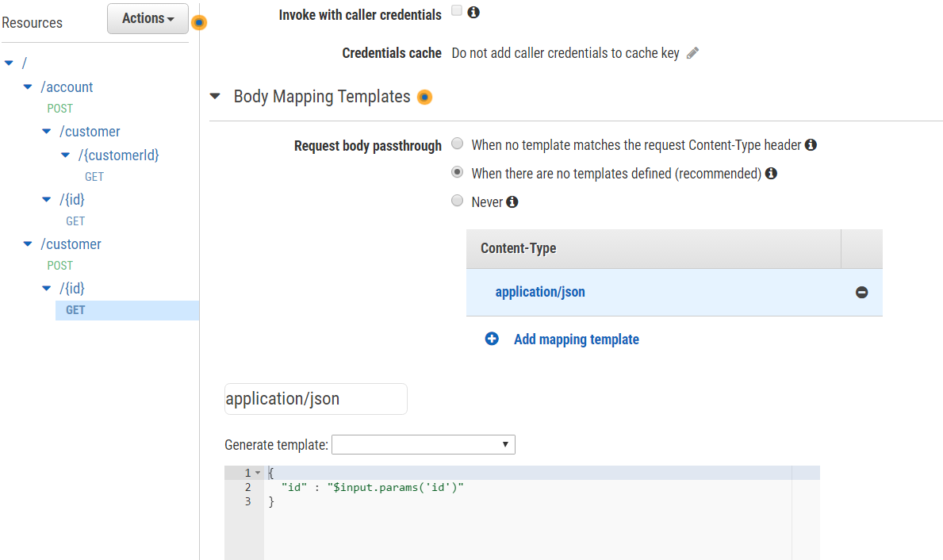Collapse the Body Mapping Templates section
This screenshot has height=560, width=943.
(215, 97)
